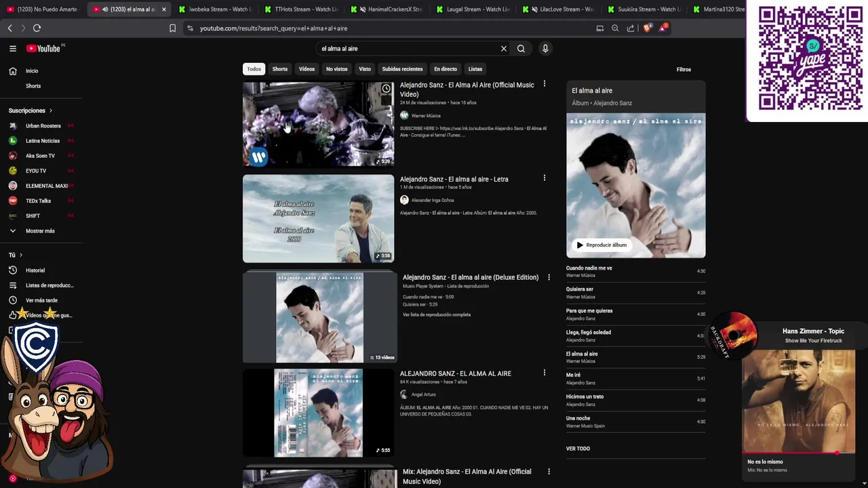Open more options for the Letra video result

click(544, 178)
